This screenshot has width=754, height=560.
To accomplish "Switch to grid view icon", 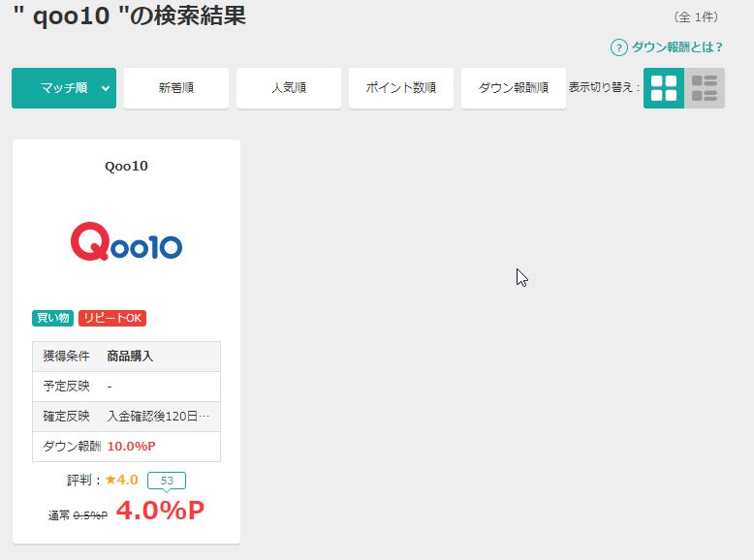I will click(664, 88).
